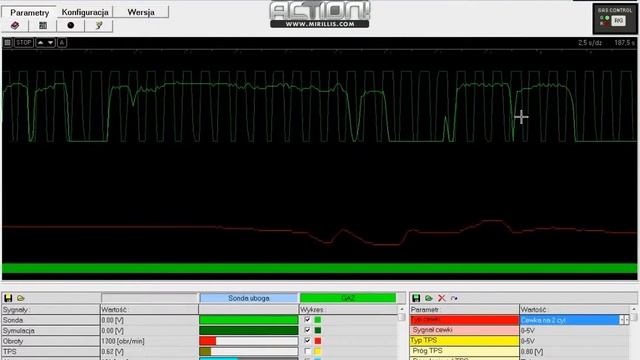Click the Symulacja signal row label
Screen dimensions: 640x360
(x=51, y=331)
